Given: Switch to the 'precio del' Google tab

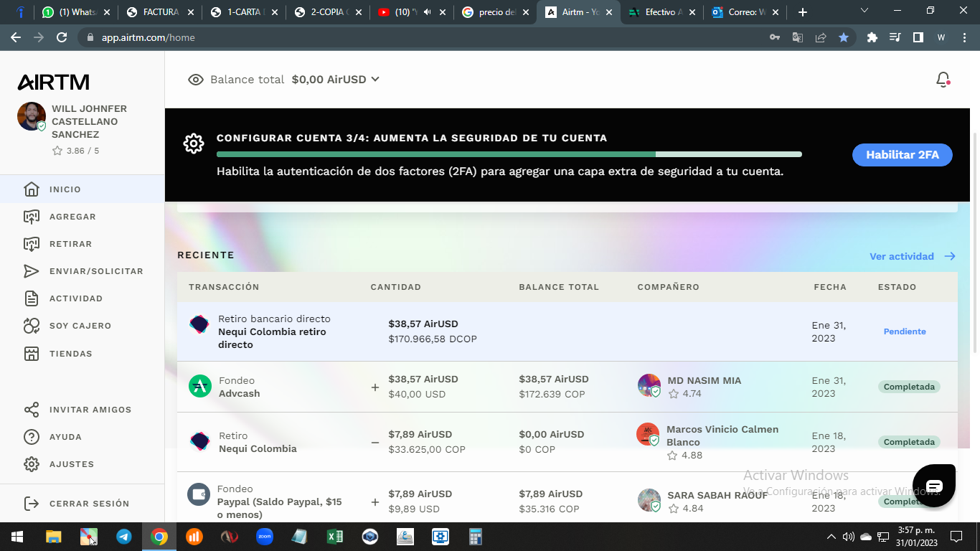Looking at the screenshot, I should [x=496, y=12].
